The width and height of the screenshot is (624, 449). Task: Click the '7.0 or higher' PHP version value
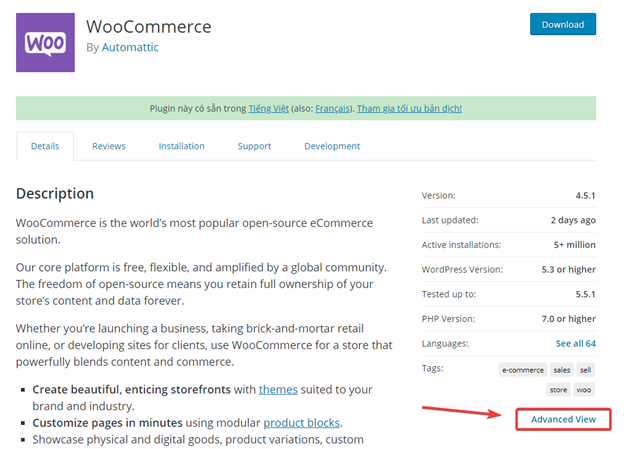click(568, 319)
